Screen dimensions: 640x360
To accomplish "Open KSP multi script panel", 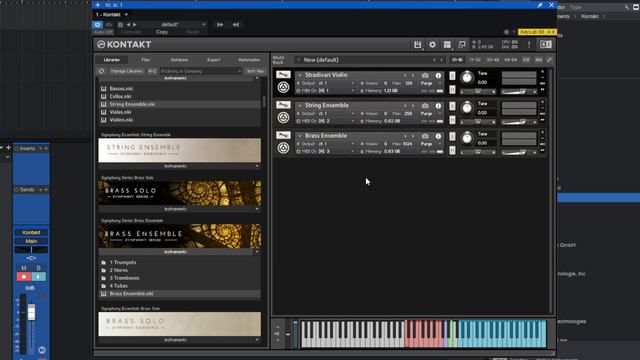I will click(526, 60).
